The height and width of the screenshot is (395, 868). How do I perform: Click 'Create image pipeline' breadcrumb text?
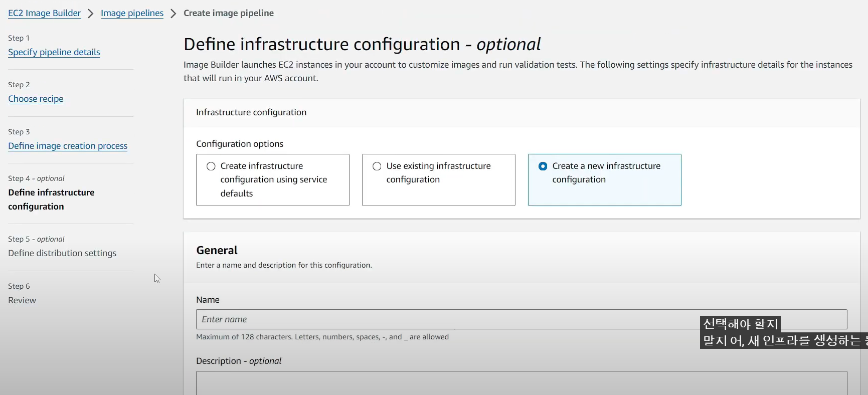click(x=229, y=13)
